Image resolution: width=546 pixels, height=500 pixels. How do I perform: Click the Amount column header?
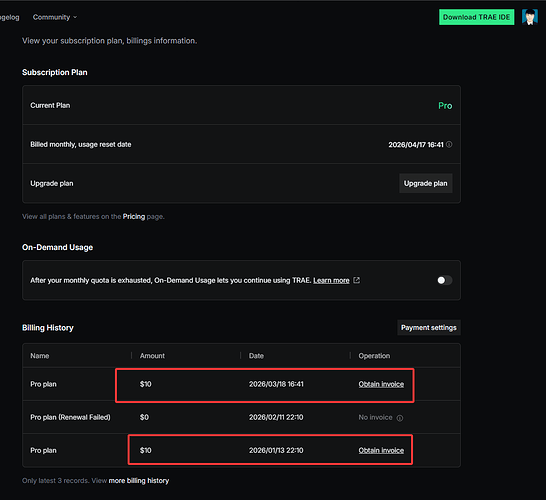click(x=152, y=356)
